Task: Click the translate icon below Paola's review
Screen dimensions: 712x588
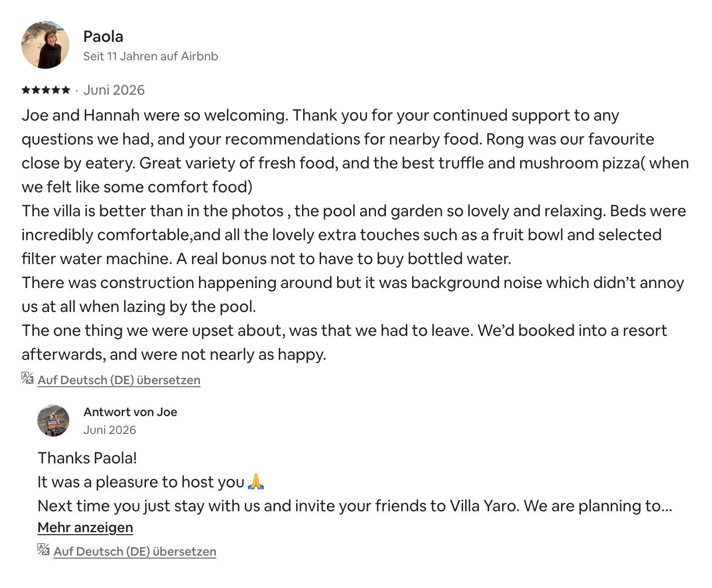Action: click(27, 378)
